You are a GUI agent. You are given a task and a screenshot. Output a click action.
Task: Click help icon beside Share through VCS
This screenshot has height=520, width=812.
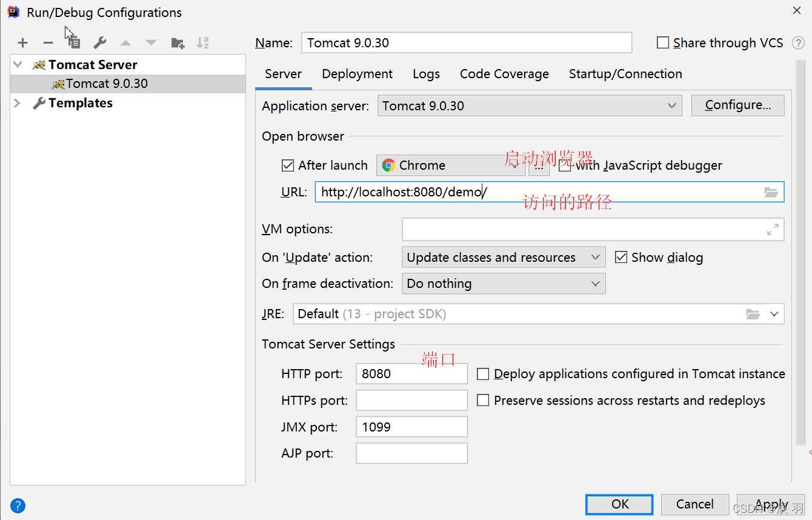(x=799, y=43)
